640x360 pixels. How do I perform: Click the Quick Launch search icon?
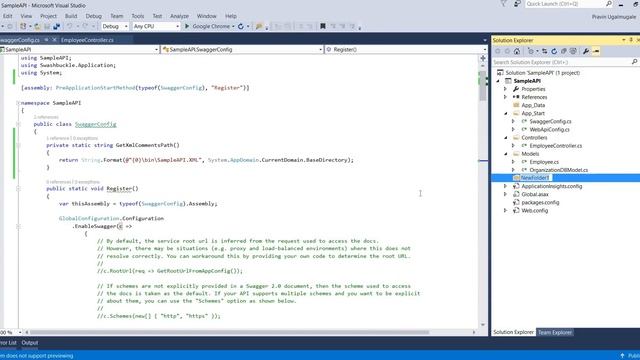[609, 4]
